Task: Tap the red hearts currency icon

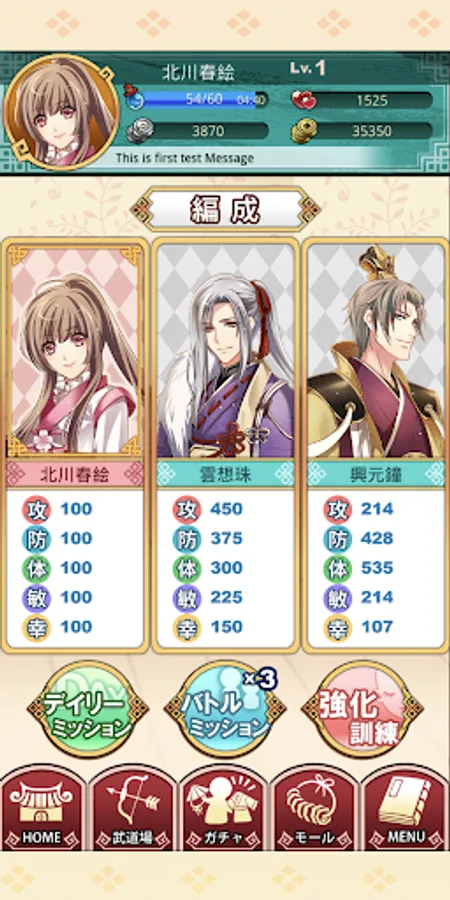Action: [303, 100]
